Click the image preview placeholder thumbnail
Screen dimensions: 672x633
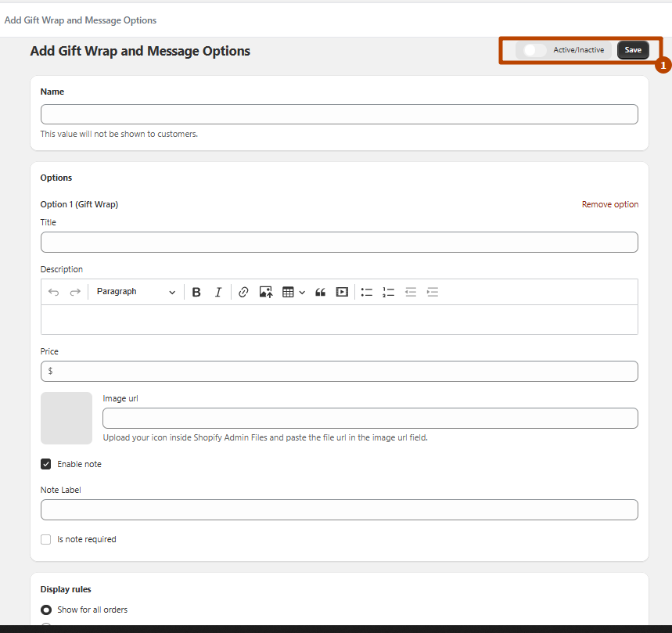tap(66, 418)
